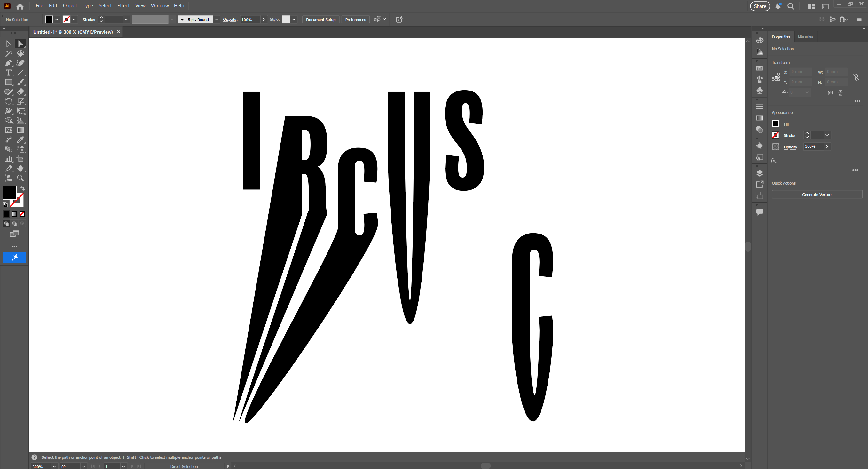
Task: Expand the zoom level 300% dropdown
Action: click(x=54, y=466)
